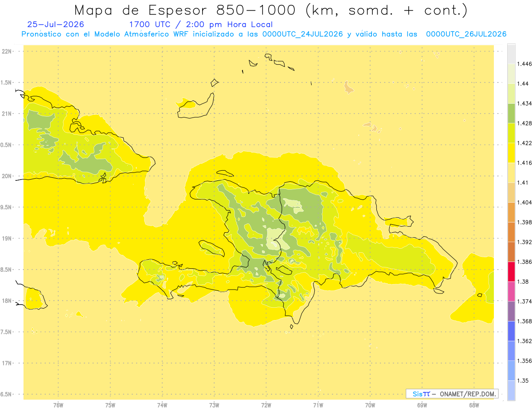This screenshot has height=411, width=532.
Task: Pick the purple legend swatch between 1.368 and 1.374
Action: pos(511,311)
